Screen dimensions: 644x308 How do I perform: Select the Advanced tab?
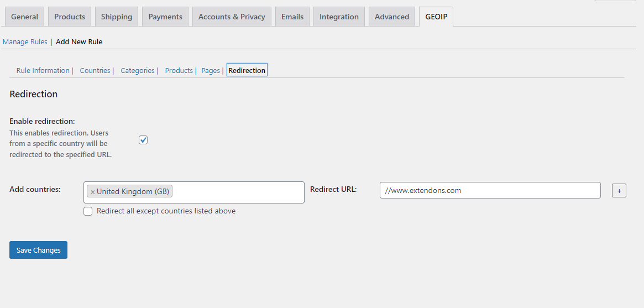(x=392, y=17)
